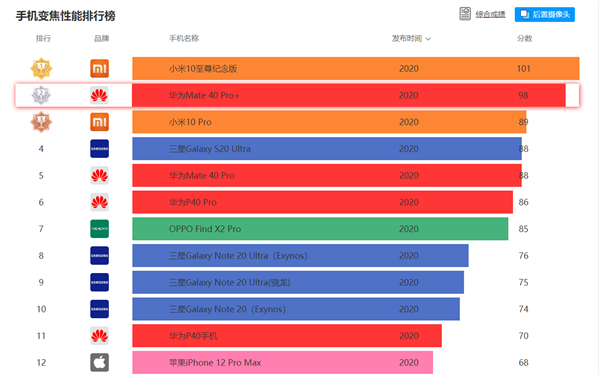Click Huawei logo beside 华为P40手机
Screen dimensions: 600x376
pyautogui.click(x=99, y=336)
